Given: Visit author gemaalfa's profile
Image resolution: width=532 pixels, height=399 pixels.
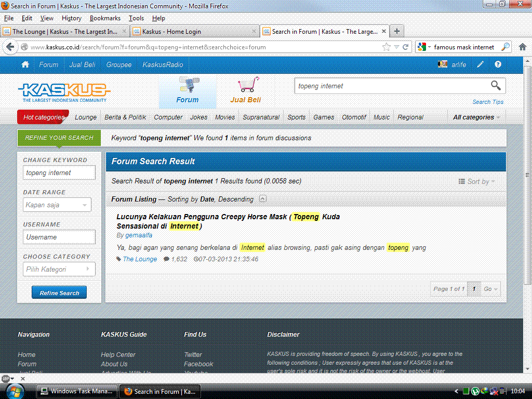Looking at the screenshot, I should point(138,235).
